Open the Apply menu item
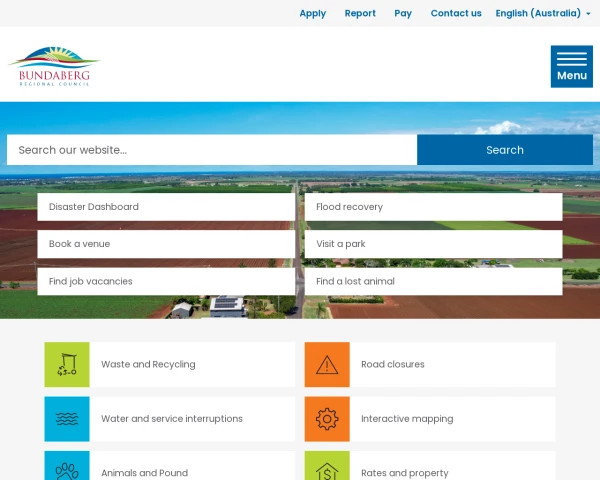 (x=313, y=13)
